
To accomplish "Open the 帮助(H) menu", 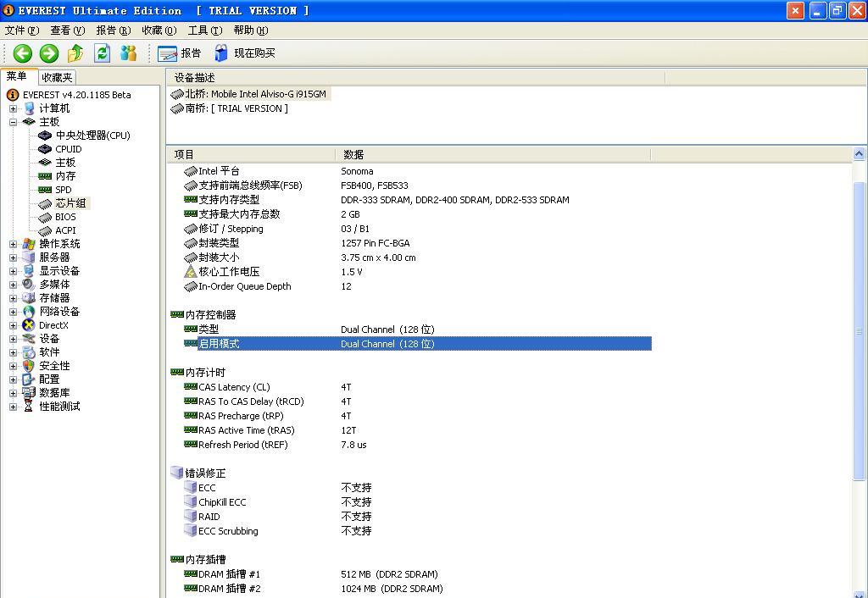I will coord(251,30).
